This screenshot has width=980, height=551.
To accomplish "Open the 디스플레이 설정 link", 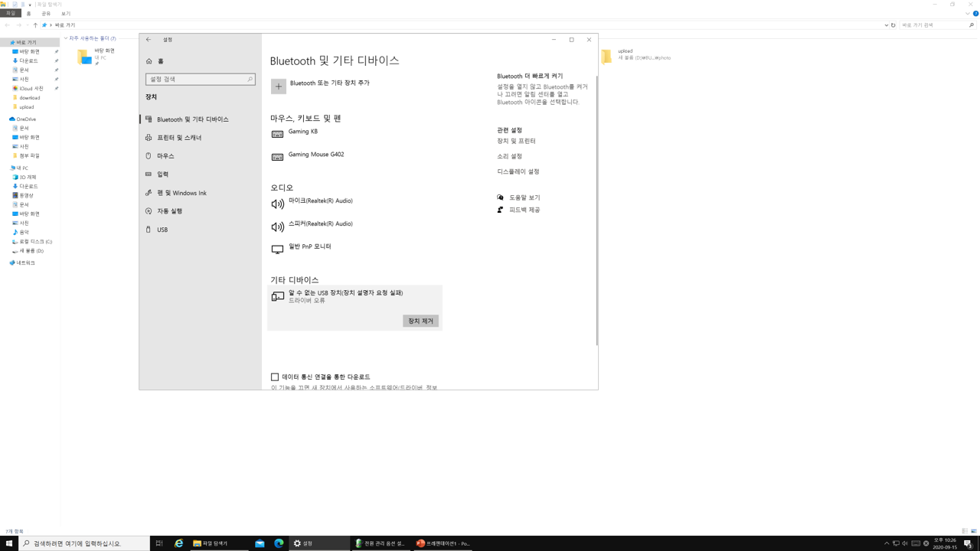I will tap(518, 171).
